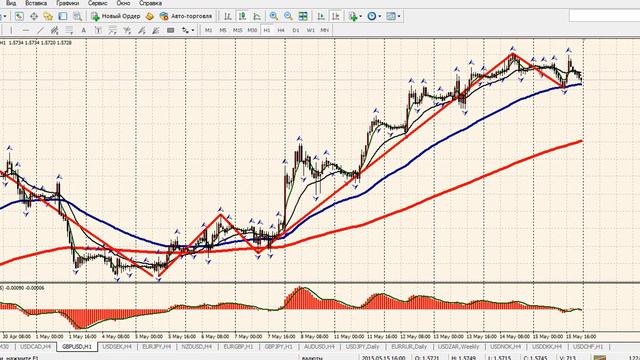The height and width of the screenshot is (360, 640).
Task: Switch to the USDNOK,H4 chart tab
Action: (506, 347)
